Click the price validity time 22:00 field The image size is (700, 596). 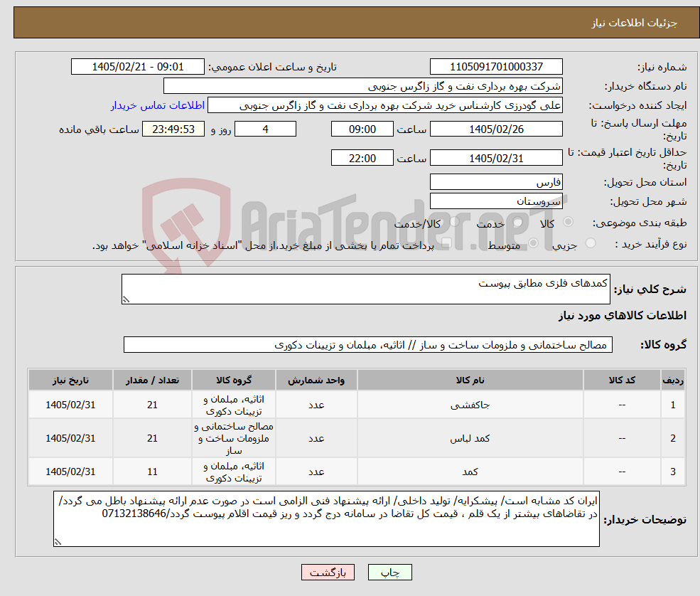362,158
